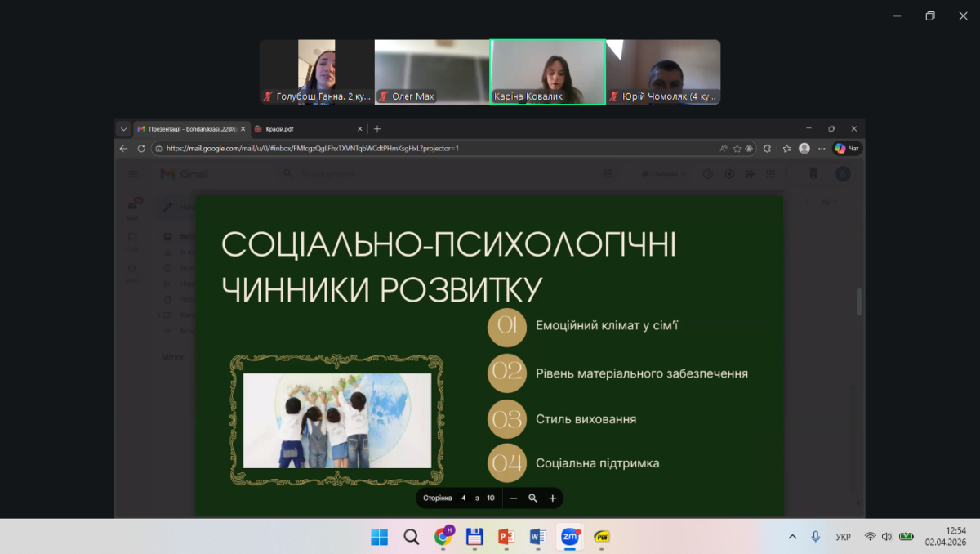Screen dimensions: 980x554
Task: Open browser tab list dropdown arrow
Action: pyautogui.click(x=123, y=129)
